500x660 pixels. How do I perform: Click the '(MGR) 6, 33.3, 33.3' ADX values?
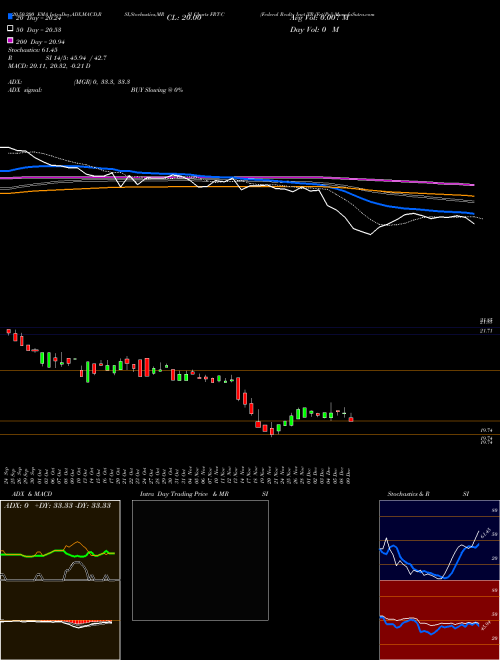pyautogui.click(x=102, y=82)
